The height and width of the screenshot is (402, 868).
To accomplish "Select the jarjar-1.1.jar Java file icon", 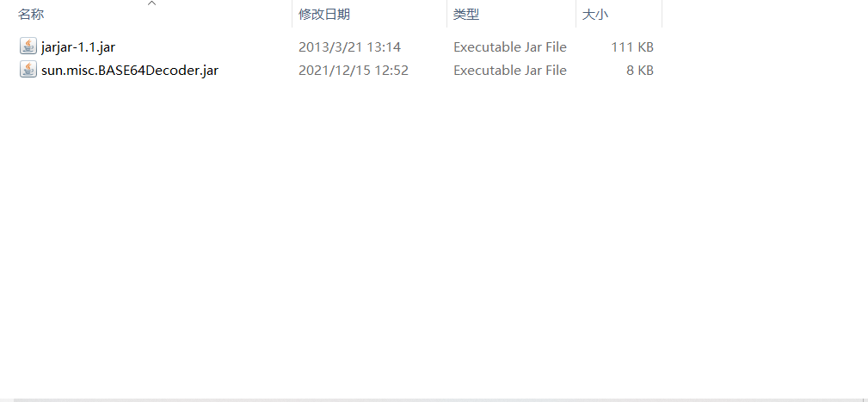I will [28, 46].
